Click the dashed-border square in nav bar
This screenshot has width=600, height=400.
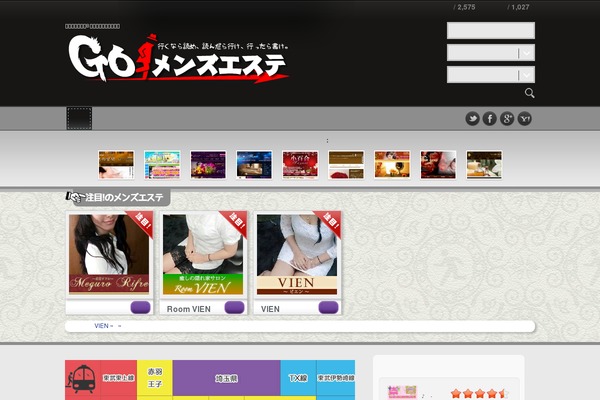[x=79, y=118]
